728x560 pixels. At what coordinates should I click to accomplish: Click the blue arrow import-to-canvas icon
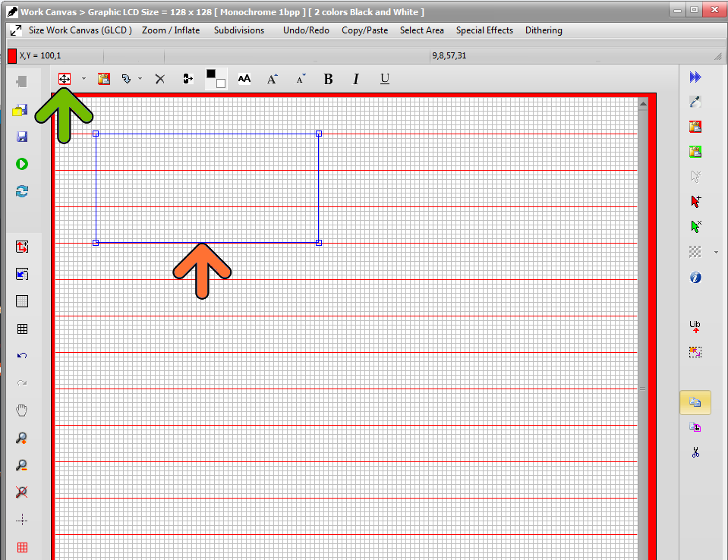[22, 274]
